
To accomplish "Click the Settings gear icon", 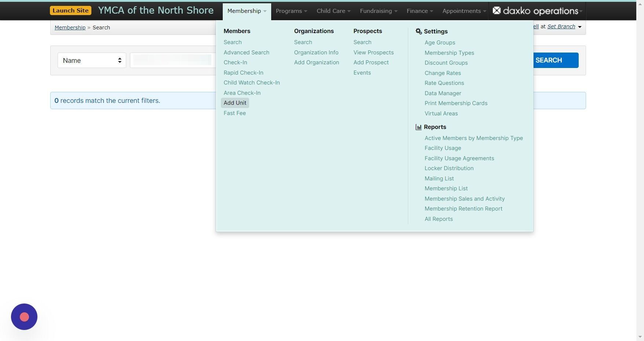I will click(418, 31).
